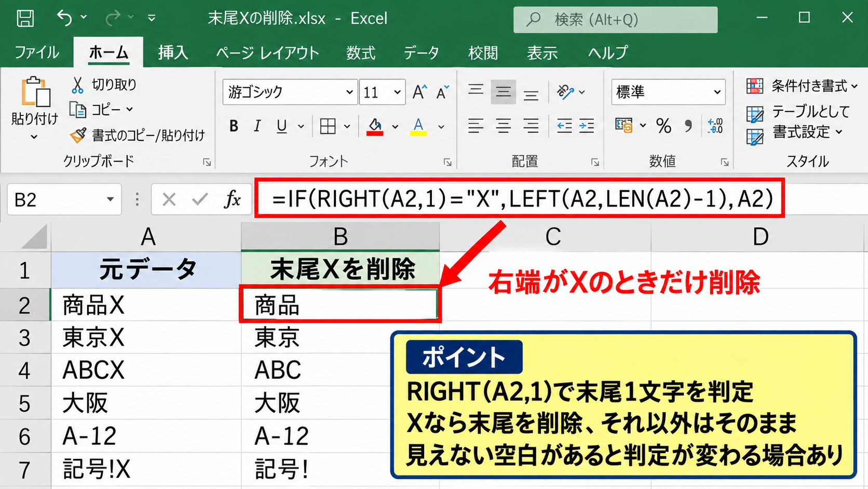
Task: Toggle the align left icon
Action: 476,126
